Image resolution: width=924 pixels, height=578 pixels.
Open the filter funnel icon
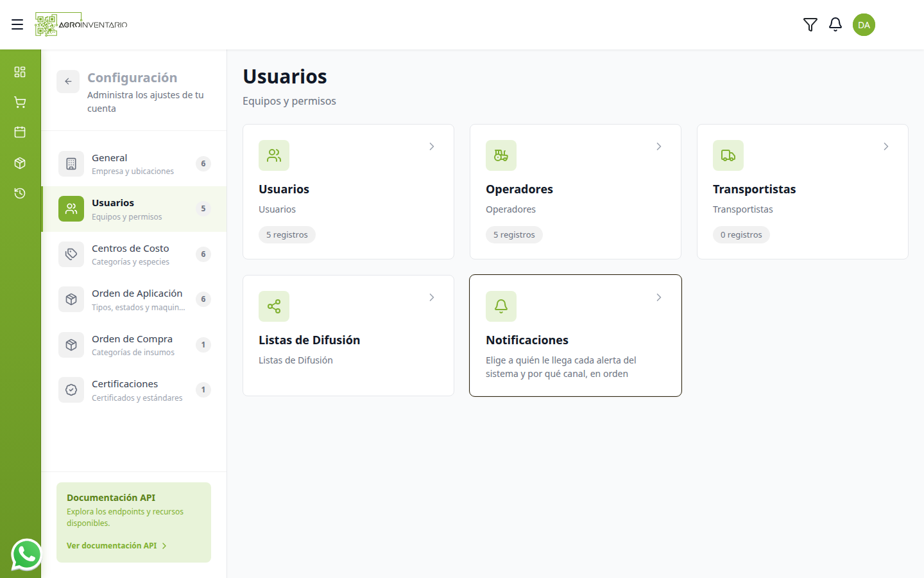coord(810,24)
